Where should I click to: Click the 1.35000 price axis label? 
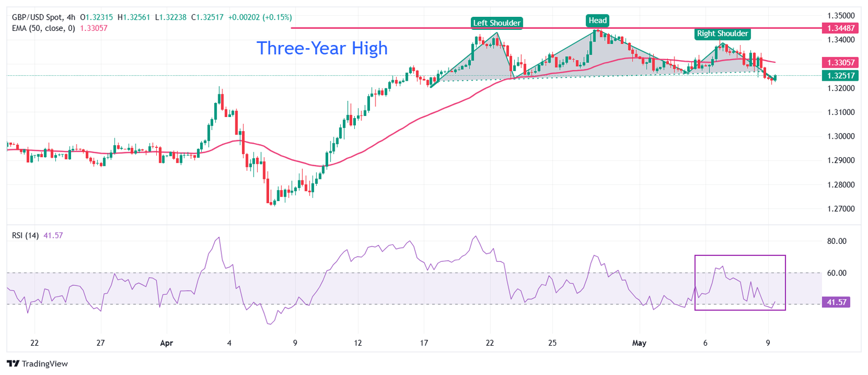840,16
